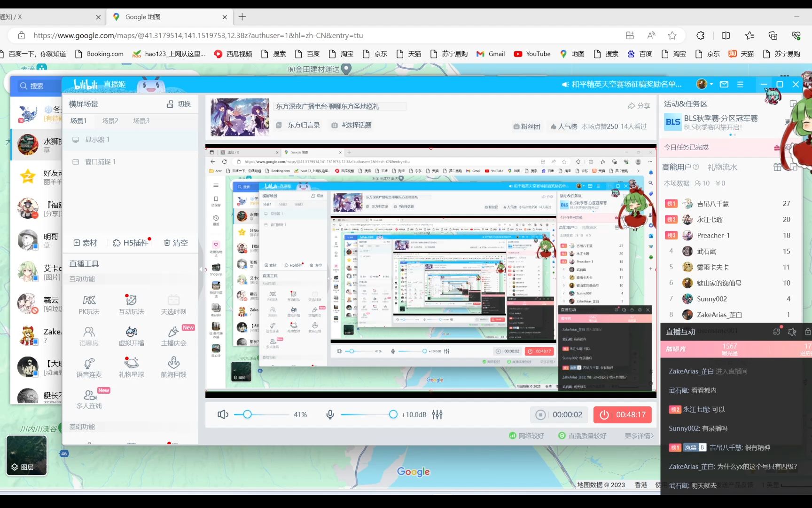Select the 礼物流水 tab
Viewport: 812px width, 508px height.
(x=722, y=167)
